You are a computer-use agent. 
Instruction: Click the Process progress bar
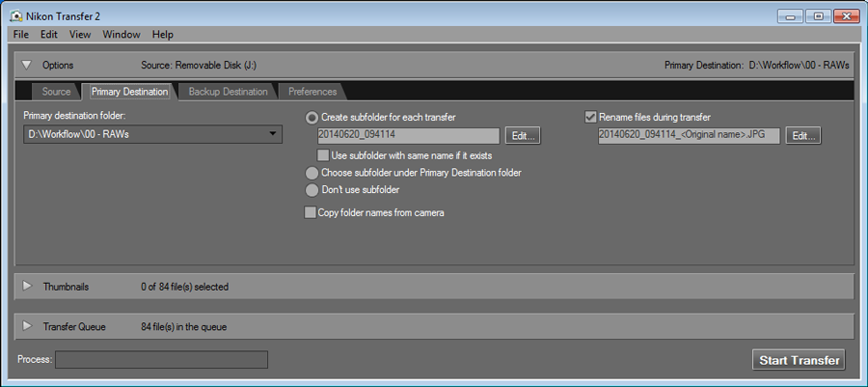coord(161,359)
